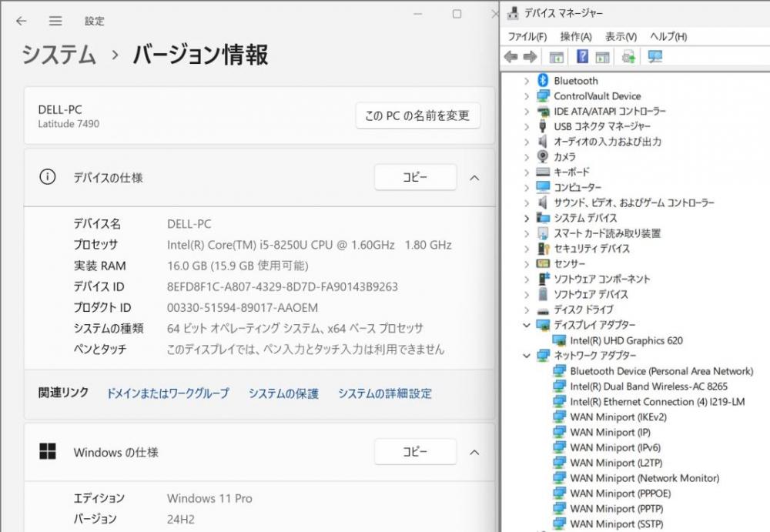Open the ファイル(F) menu

(x=527, y=36)
